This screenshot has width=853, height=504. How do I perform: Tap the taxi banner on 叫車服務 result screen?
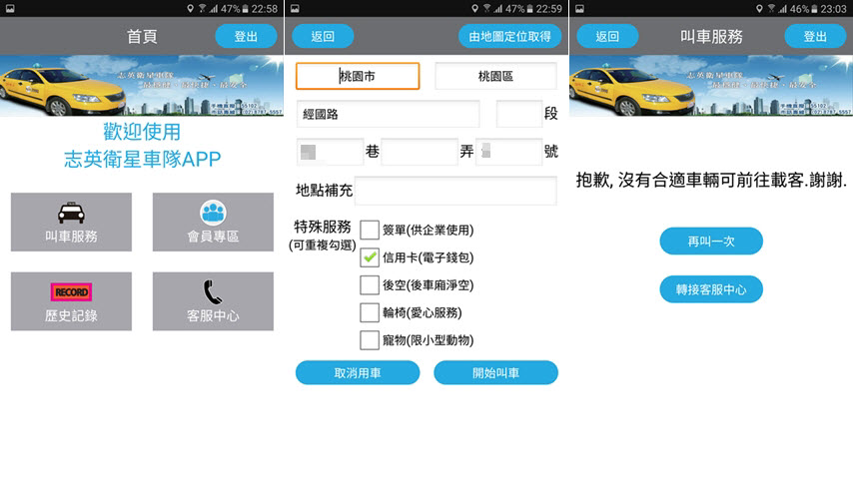(x=710, y=86)
